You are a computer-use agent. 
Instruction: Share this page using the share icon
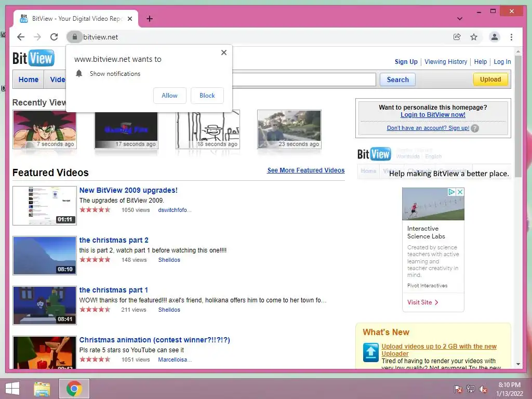pyautogui.click(x=457, y=37)
